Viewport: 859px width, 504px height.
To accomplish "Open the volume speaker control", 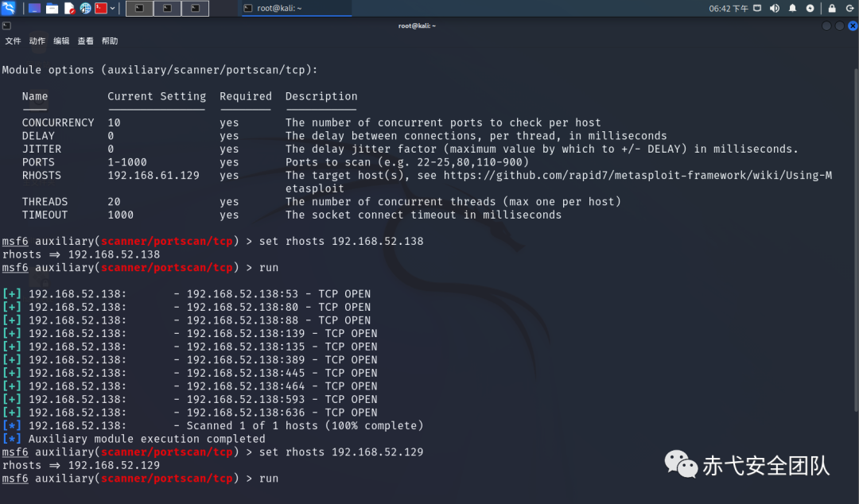I will [775, 8].
